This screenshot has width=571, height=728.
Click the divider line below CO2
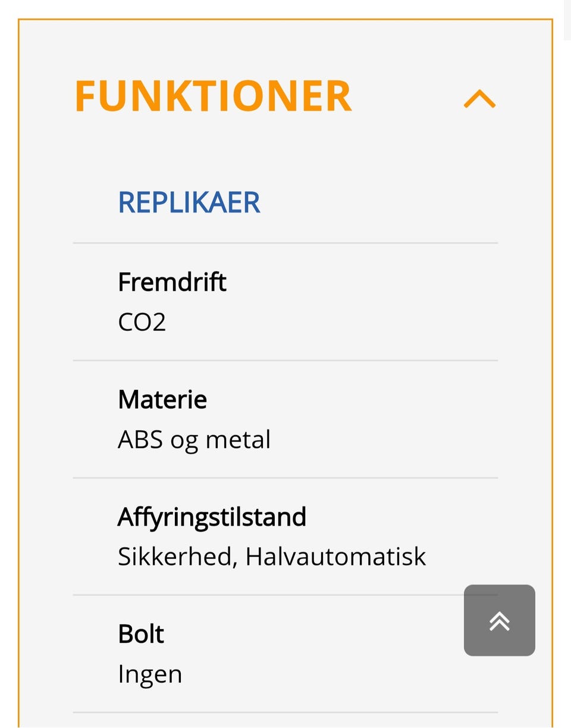click(285, 360)
